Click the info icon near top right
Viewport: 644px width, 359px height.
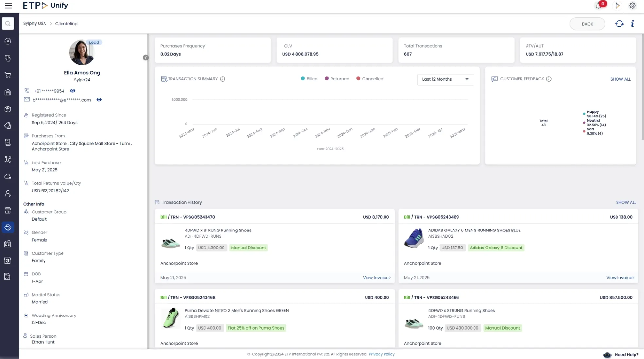point(632,24)
